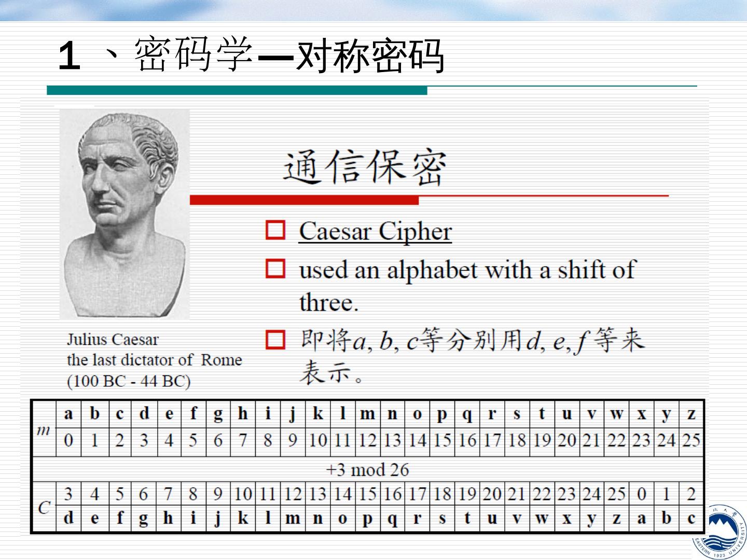Click plaintext letter 'k' in the m row
This screenshot has height=560, width=747.
click(x=317, y=414)
